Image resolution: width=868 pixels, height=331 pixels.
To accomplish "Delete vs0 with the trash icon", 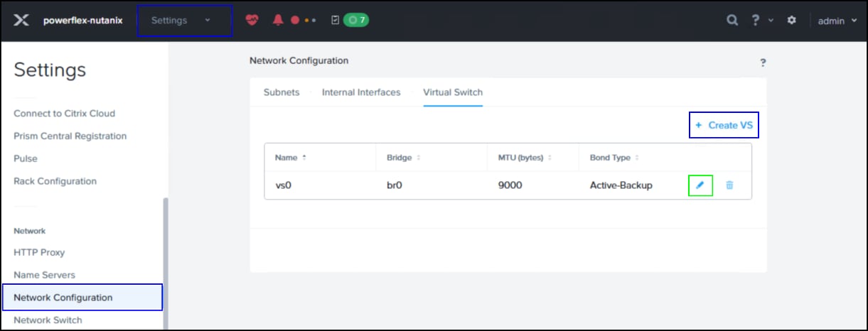I will [729, 185].
